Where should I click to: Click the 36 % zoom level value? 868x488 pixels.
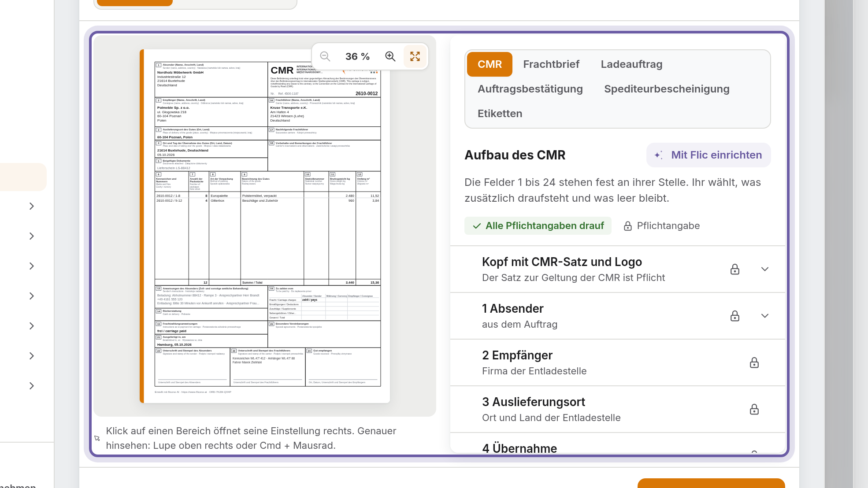point(357,56)
